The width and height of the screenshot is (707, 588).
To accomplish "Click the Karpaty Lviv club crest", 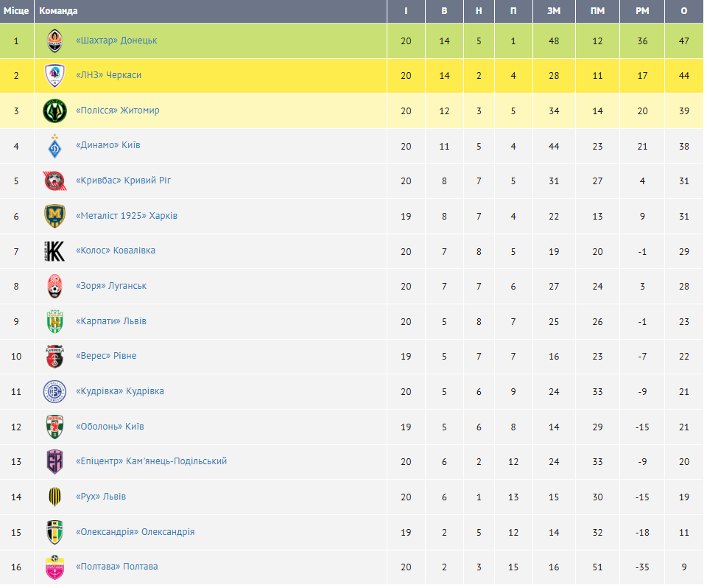I will tap(54, 321).
